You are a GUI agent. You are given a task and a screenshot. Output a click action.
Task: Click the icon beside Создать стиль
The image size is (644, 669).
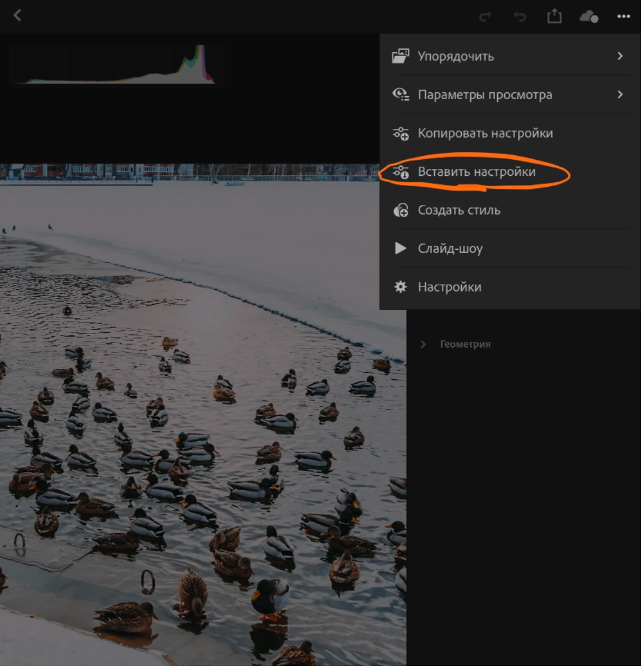pyautogui.click(x=400, y=210)
